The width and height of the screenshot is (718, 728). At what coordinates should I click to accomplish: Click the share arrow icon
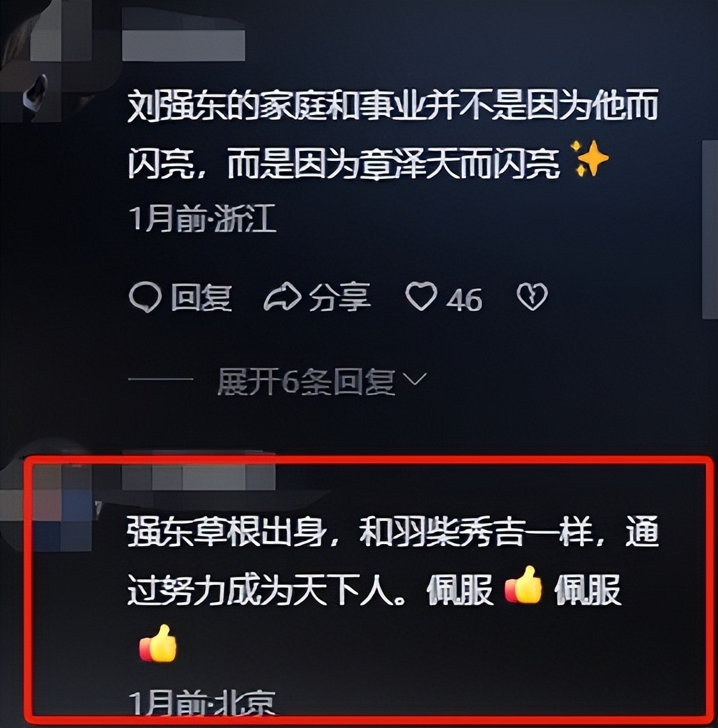click(282, 297)
